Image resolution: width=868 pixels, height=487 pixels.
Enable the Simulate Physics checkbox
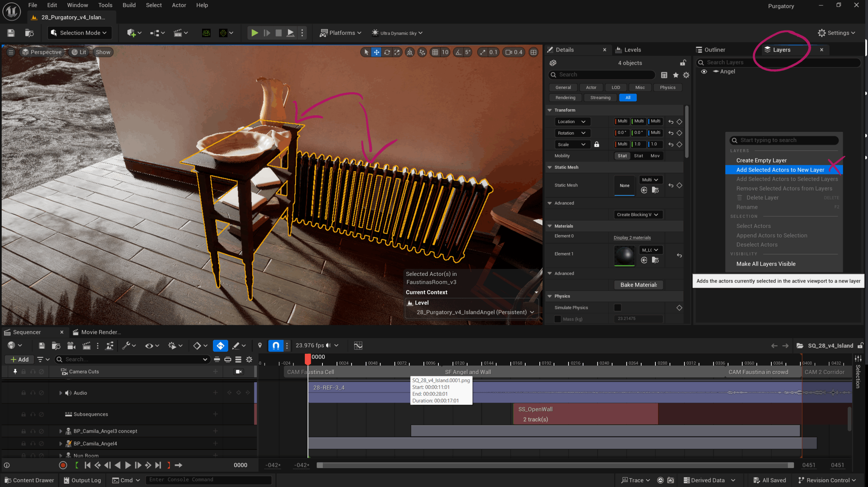618,308
